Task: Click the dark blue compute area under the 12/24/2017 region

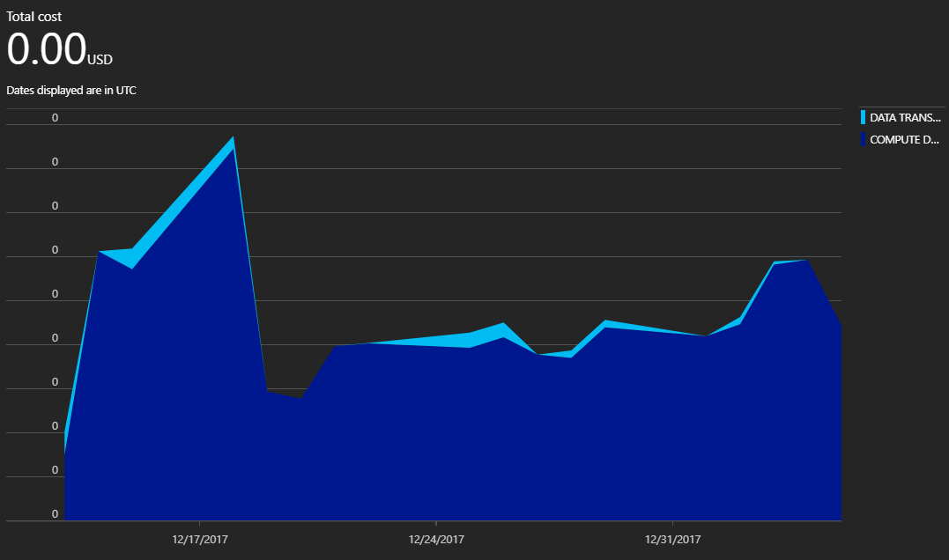Action: pos(436,436)
